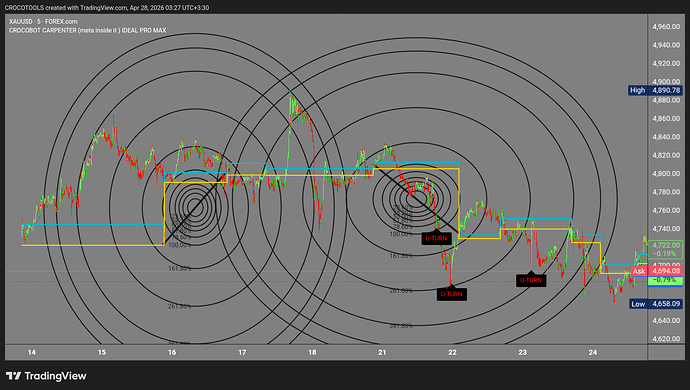Click the 4,740.00 price scale label
The image size is (690, 390).
[x=666, y=228]
